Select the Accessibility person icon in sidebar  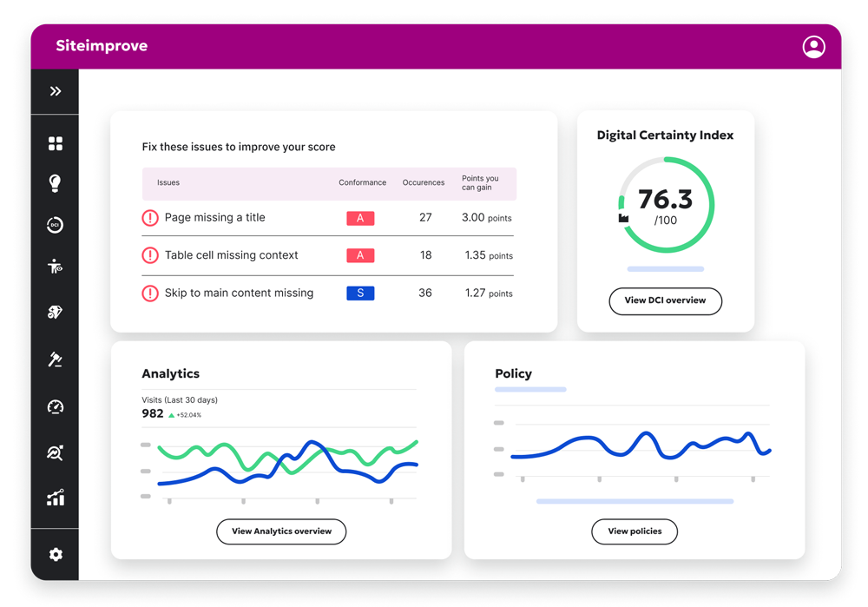[x=55, y=267]
